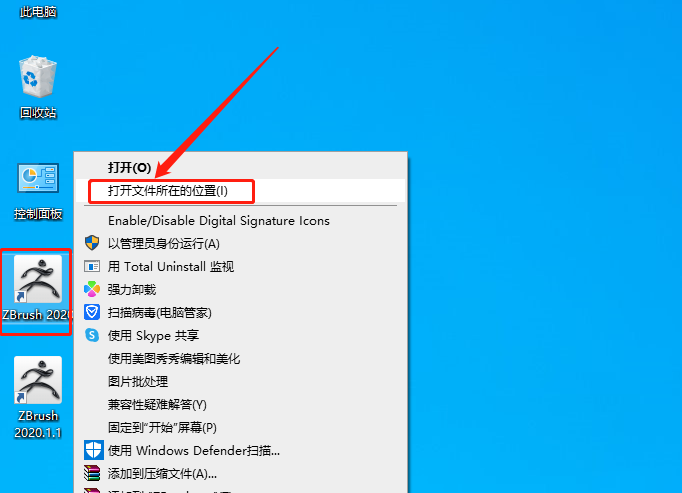682x493 pixels.
Task: Click the shield icon for run as administrator
Action: (x=92, y=243)
